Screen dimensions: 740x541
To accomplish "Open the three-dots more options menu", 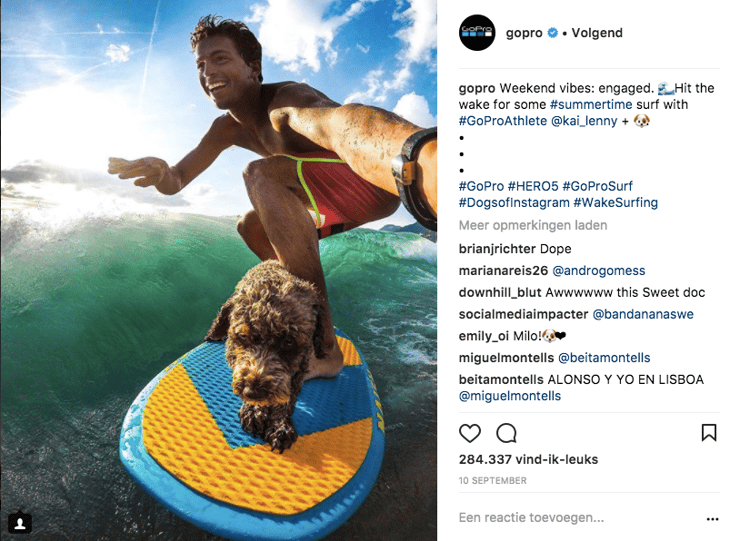I will pos(712,519).
